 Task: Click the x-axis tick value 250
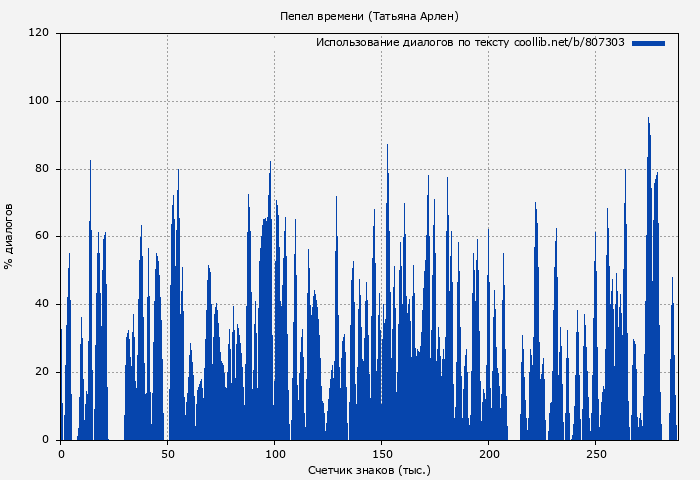point(596,453)
